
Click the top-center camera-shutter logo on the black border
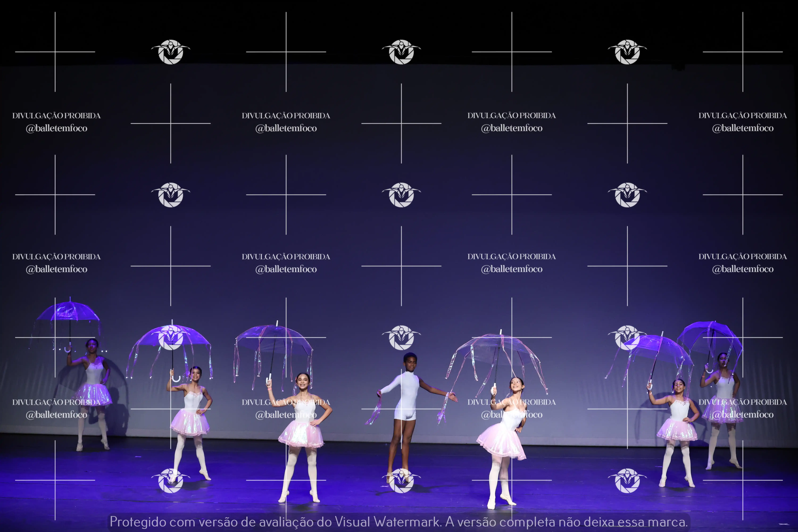[401, 52]
